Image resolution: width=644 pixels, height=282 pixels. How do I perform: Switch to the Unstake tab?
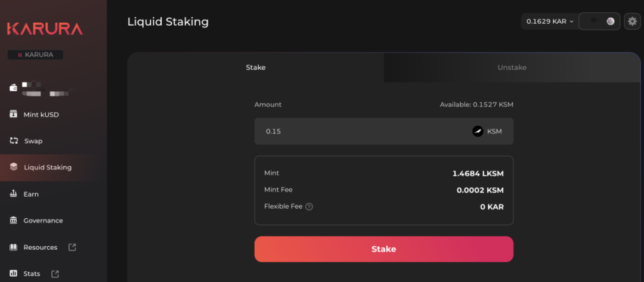click(x=512, y=67)
